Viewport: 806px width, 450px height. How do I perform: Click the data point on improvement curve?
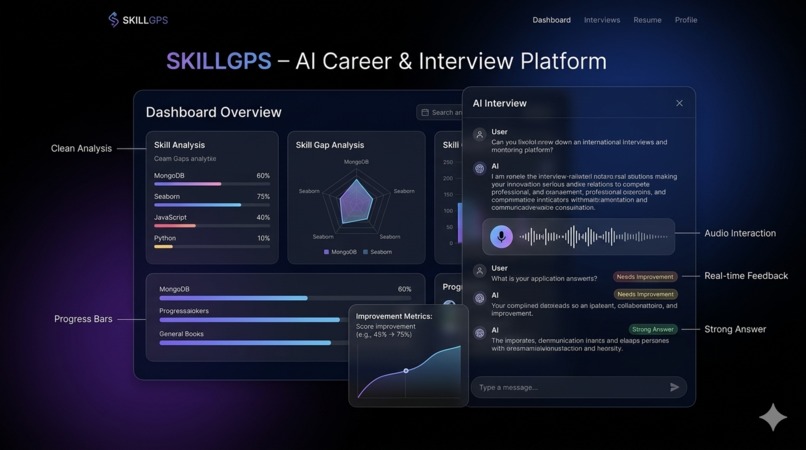tap(406, 370)
